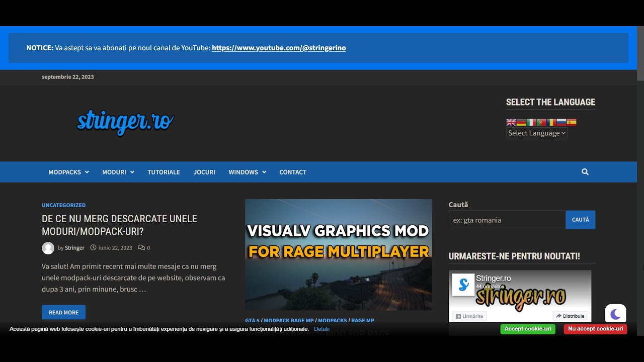Viewport: 644px width, 362px height.
Task: Expand the WINDOWS menu
Action: 247,172
